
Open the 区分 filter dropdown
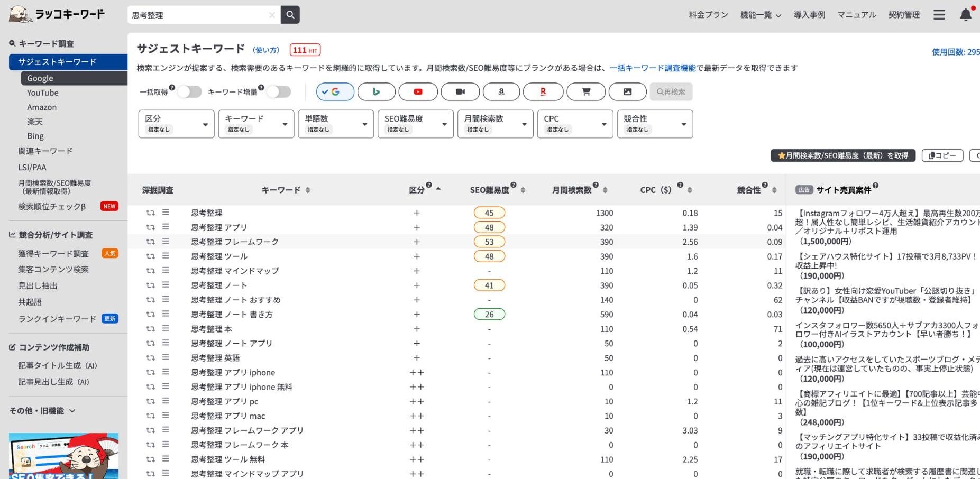[x=176, y=124]
